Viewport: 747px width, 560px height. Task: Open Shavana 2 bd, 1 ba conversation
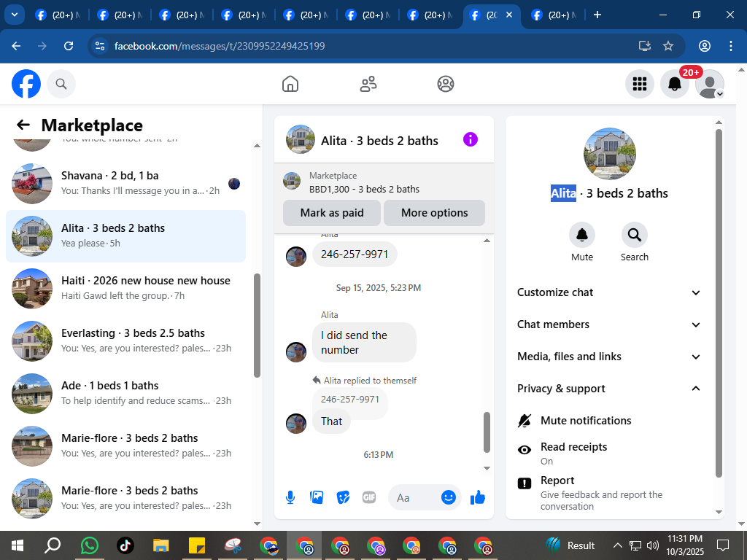125,183
